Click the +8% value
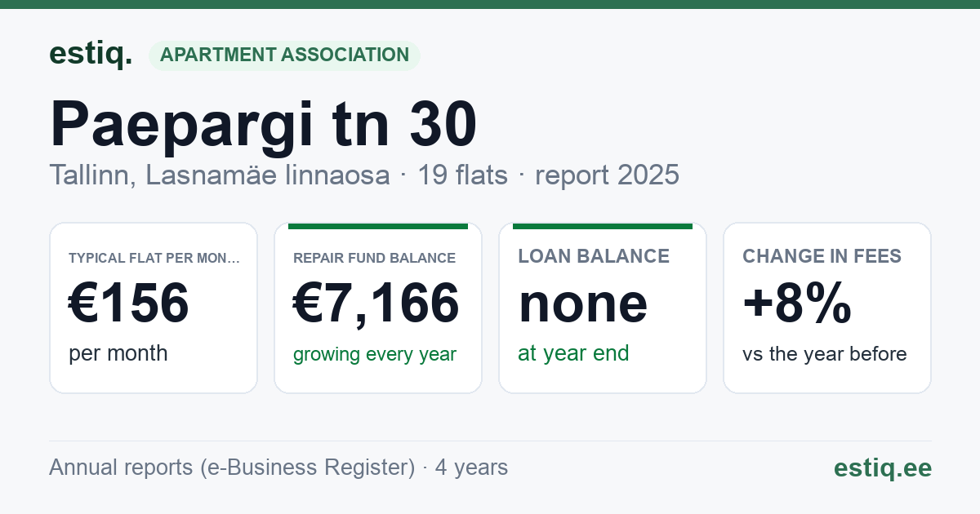Image resolution: width=980 pixels, height=514 pixels. coord(797,304)
